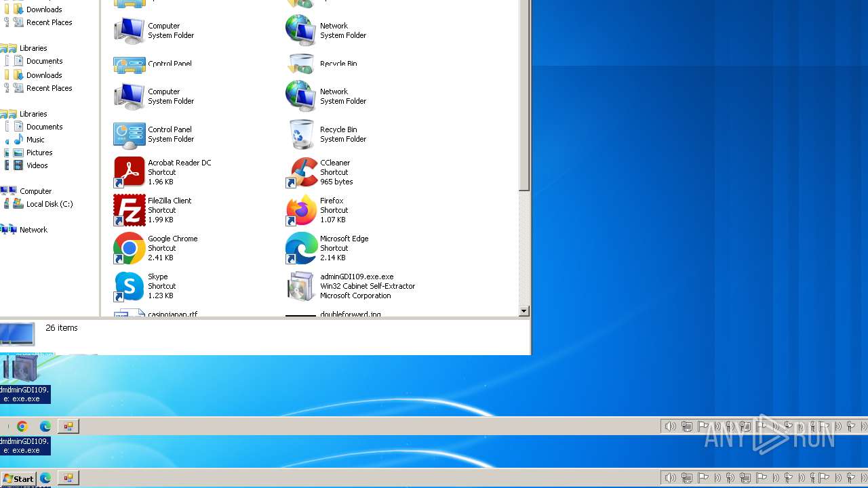Image resolution: width=868 pixels, height=488 pixels.
Task: Click Google Chrome icon on taskbar
Action: [22, 426]
